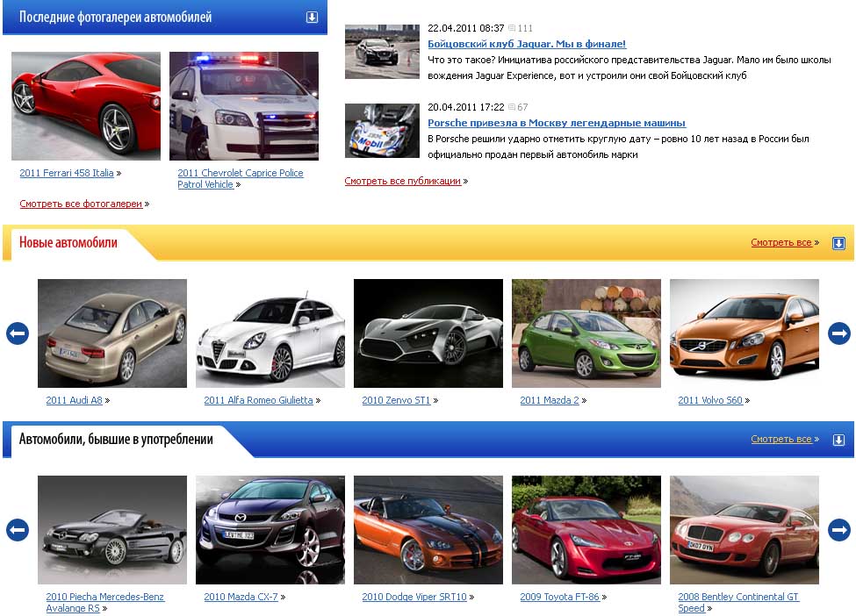The width and height of the screenshot is (856, 616).
Task: Open Porsche привезла в Москву article headline
Action: click(x=557, y=123)
